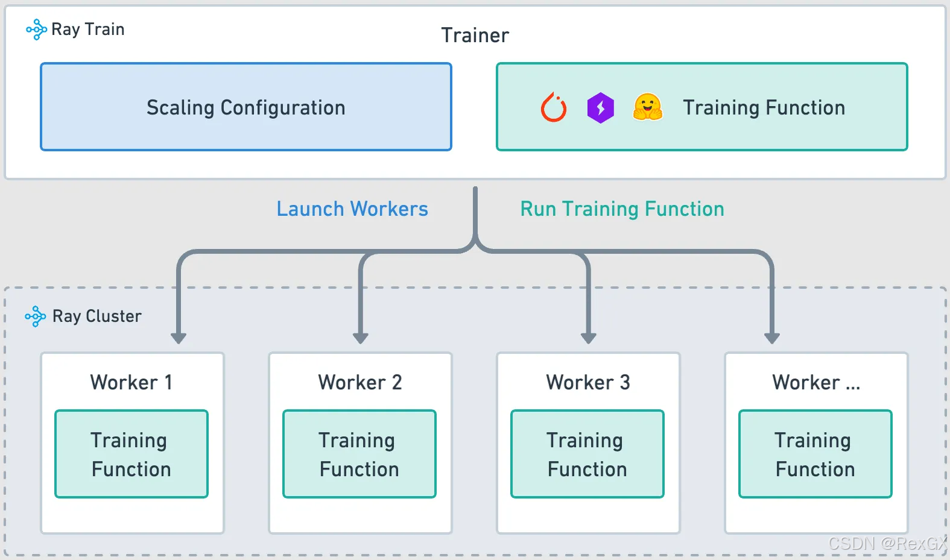Click the purple Lightning hexagon icon
The height and width of the screenshot is (560, 950).
tap(601, 109)
